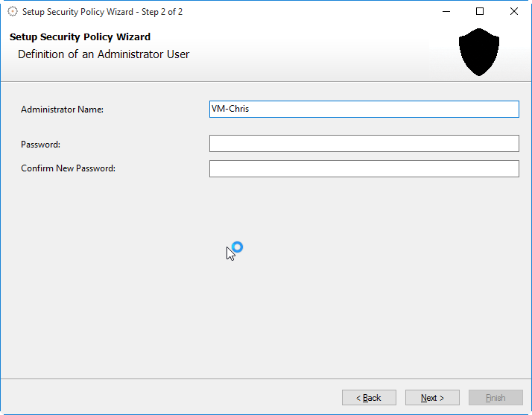Click the "Administrator Name:" label
532x415 pixels.
(x=62, y=110)
